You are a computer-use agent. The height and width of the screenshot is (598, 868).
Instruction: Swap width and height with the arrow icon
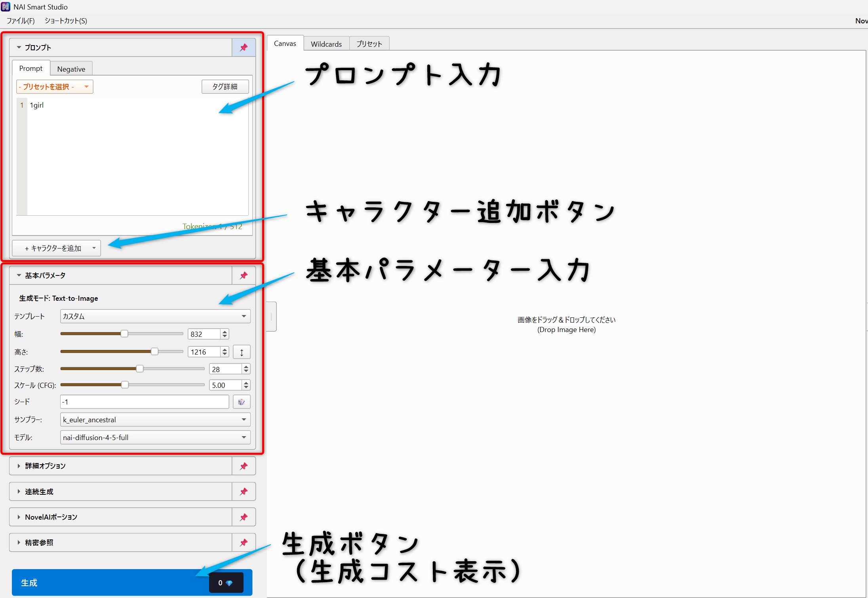(x=242, y=351)
